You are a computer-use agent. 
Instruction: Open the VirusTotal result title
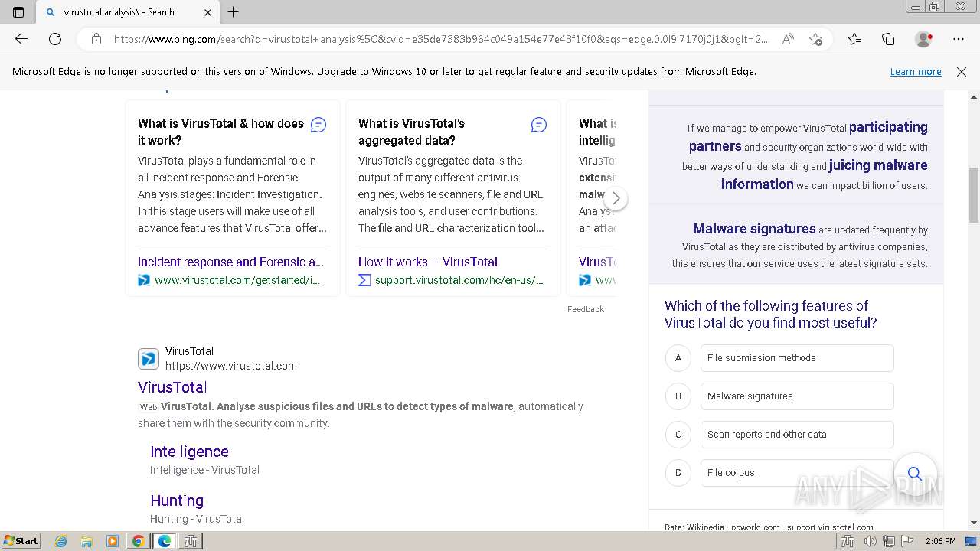pyautogui.click(x=172, y=387)
